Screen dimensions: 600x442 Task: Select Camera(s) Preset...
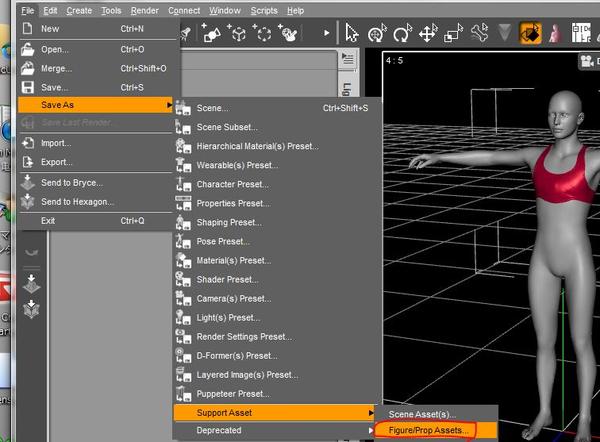(276, 298)
